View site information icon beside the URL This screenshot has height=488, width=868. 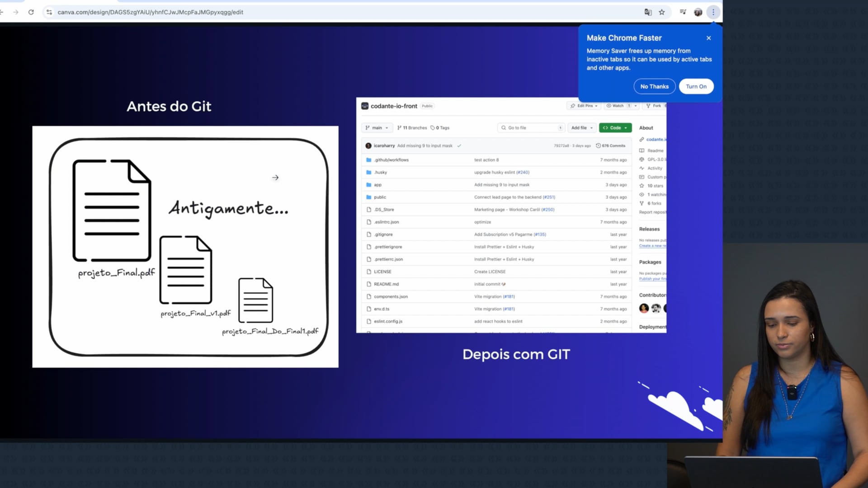click(x=49, y=12)
